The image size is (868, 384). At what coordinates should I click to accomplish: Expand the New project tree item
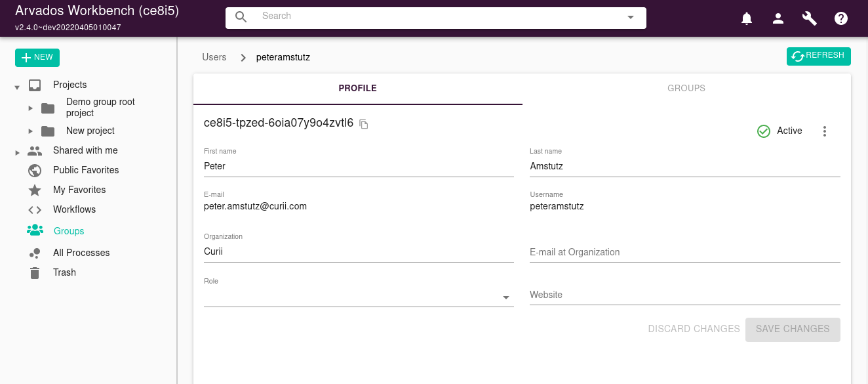[x=30, y=131]
